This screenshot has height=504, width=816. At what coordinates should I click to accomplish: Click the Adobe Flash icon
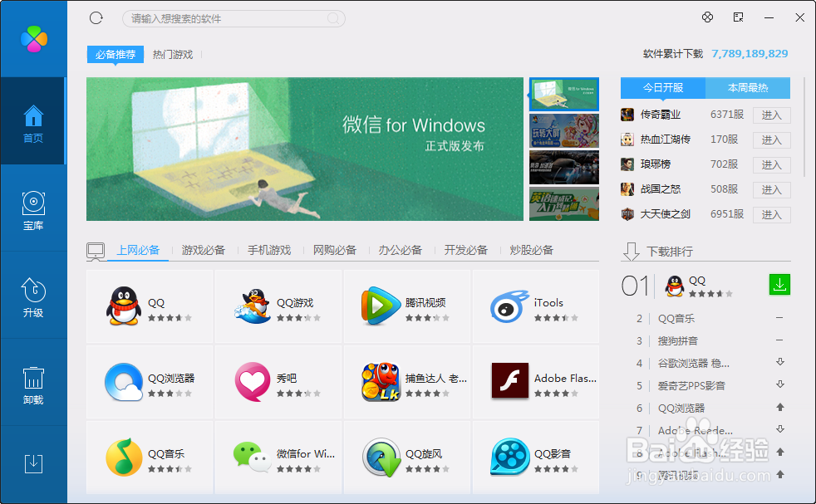[510, 381]
